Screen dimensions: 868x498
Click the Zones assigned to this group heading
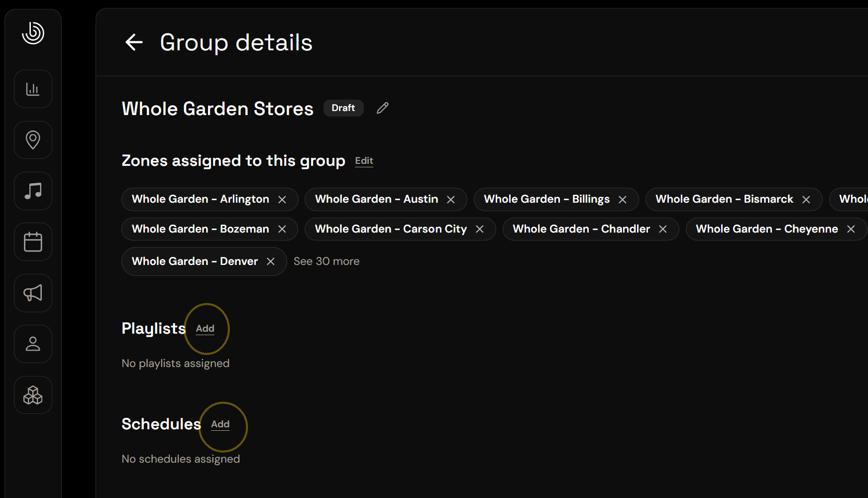coord(233,161)
